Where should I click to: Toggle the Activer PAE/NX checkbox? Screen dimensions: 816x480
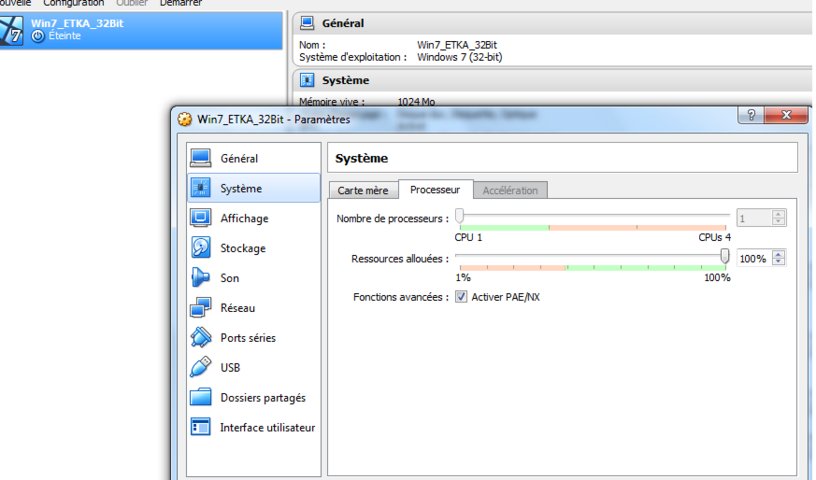point(461,297)
